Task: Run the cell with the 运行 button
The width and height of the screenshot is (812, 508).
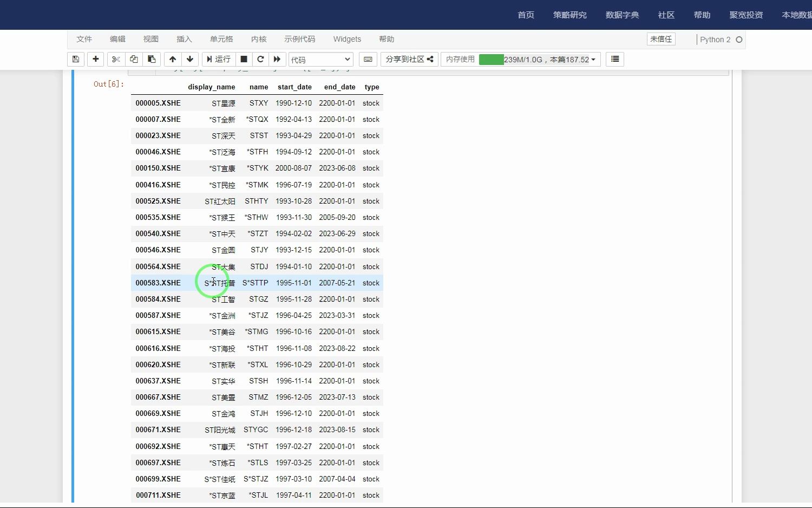Action: [218, 59]
